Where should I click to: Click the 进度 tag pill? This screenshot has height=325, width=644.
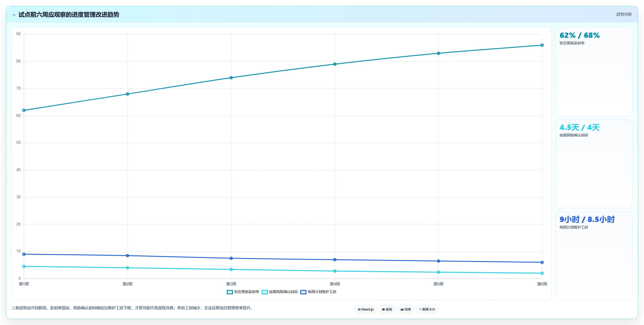pos(406,309)
